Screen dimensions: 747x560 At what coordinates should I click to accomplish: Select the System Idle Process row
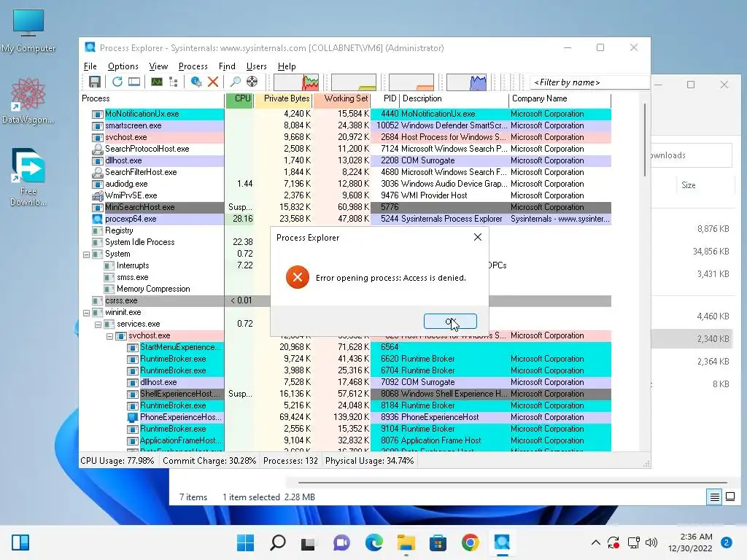pos(347,242)
